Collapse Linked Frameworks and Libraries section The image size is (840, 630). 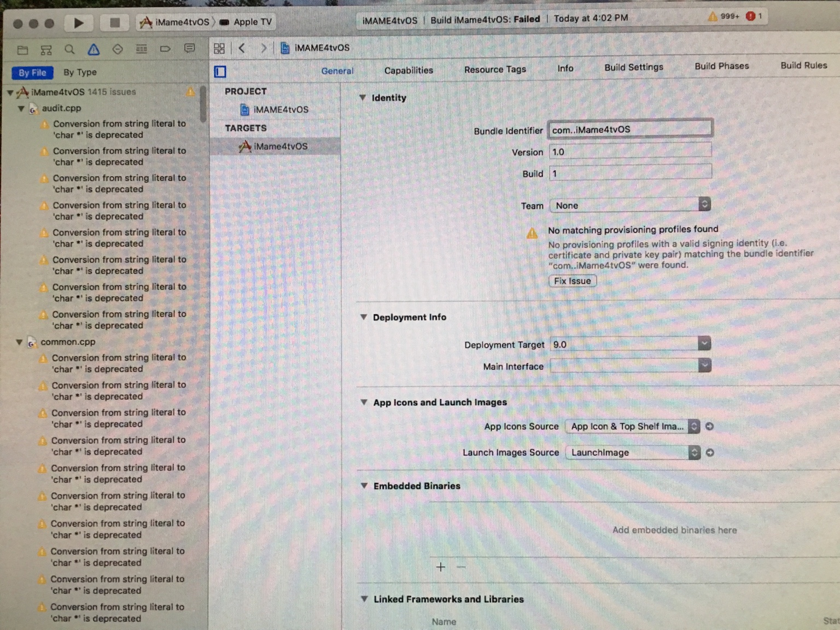click(364, 599)
